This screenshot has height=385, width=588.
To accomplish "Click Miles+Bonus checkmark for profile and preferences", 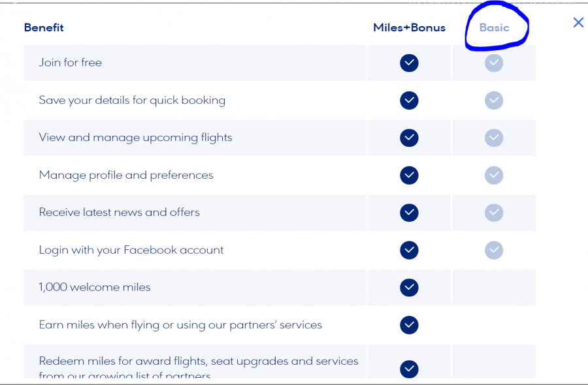I will (409, 175).
